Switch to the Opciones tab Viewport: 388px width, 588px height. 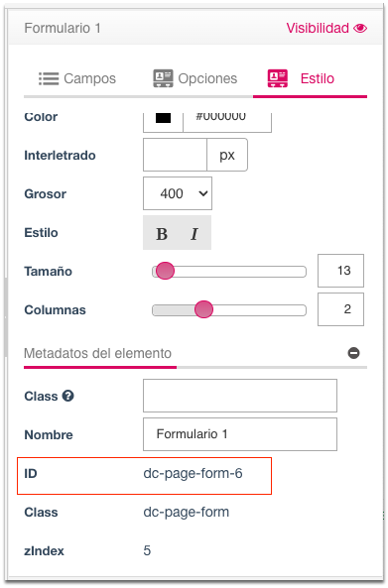click(x=195, y=78)
